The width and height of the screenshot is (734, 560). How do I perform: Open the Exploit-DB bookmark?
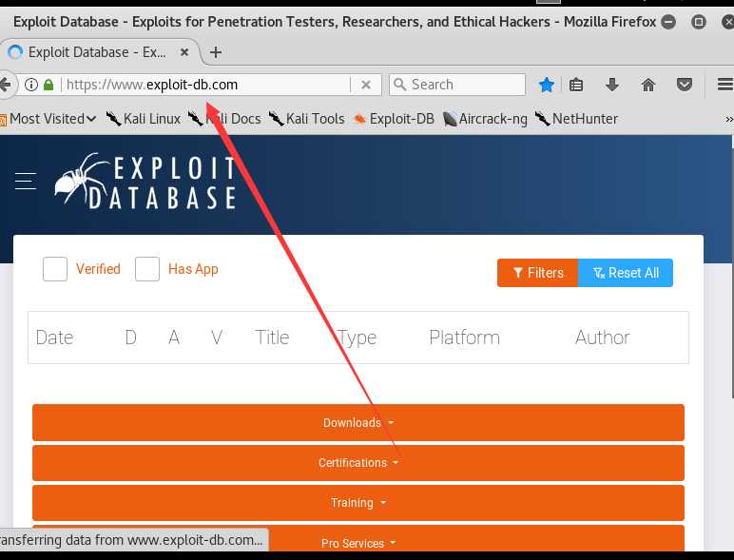pos(394,119)
